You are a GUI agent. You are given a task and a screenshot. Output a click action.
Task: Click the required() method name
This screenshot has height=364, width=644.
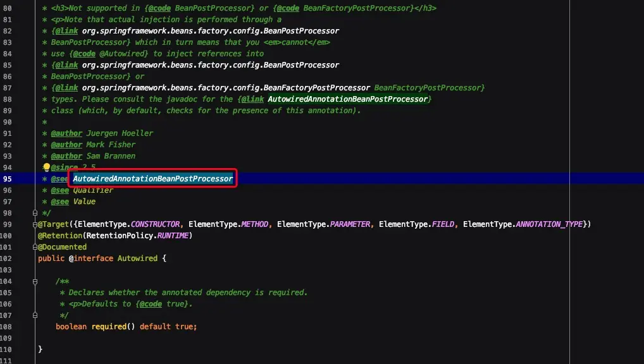113,327
